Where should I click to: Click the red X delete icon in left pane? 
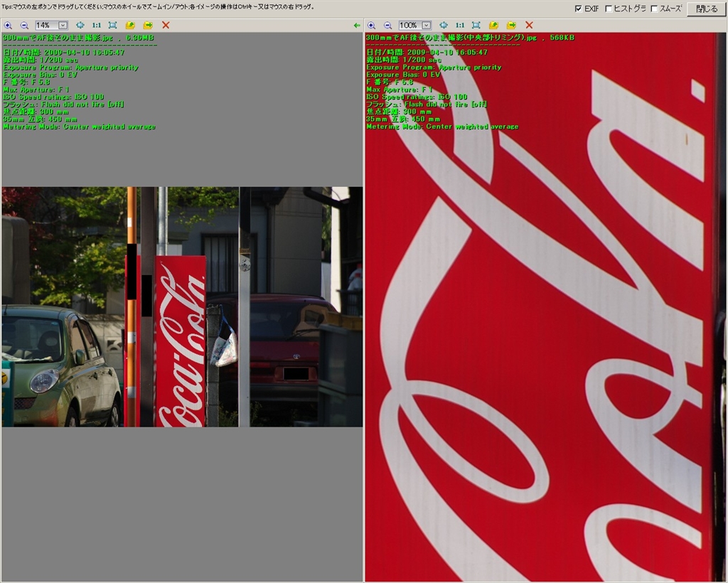click(x=166, y=26)
